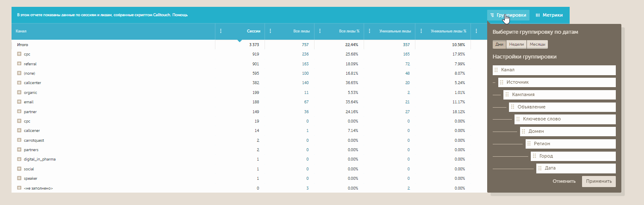This screenshot has height=205, width=644.
Task: Select Дни date grouping
Action: 499,44
